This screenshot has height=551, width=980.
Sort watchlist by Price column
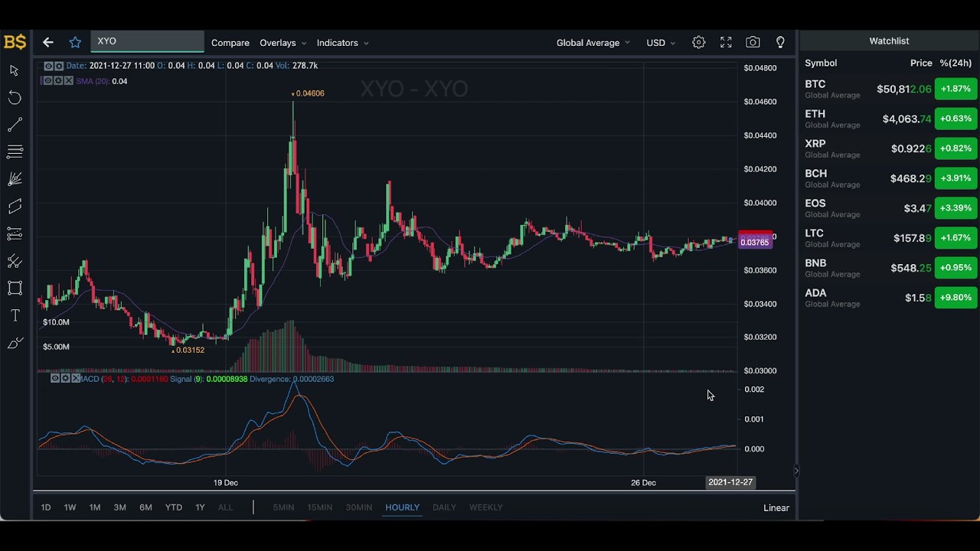[921, 63]
